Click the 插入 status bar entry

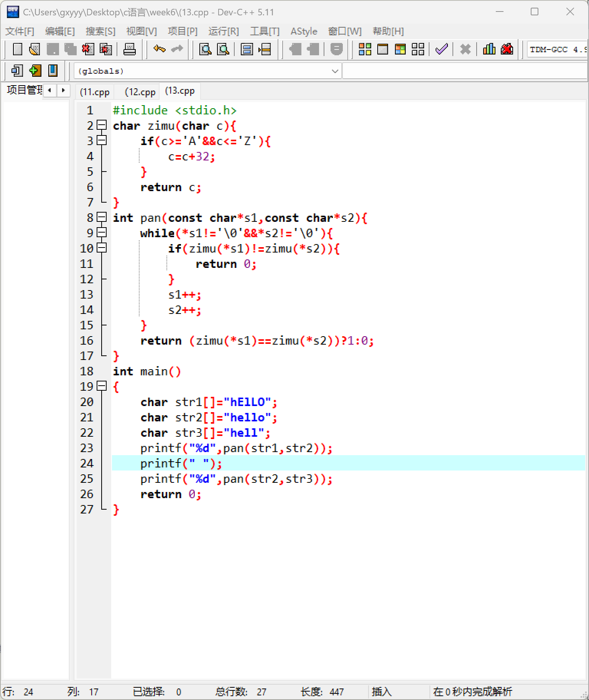382,692
